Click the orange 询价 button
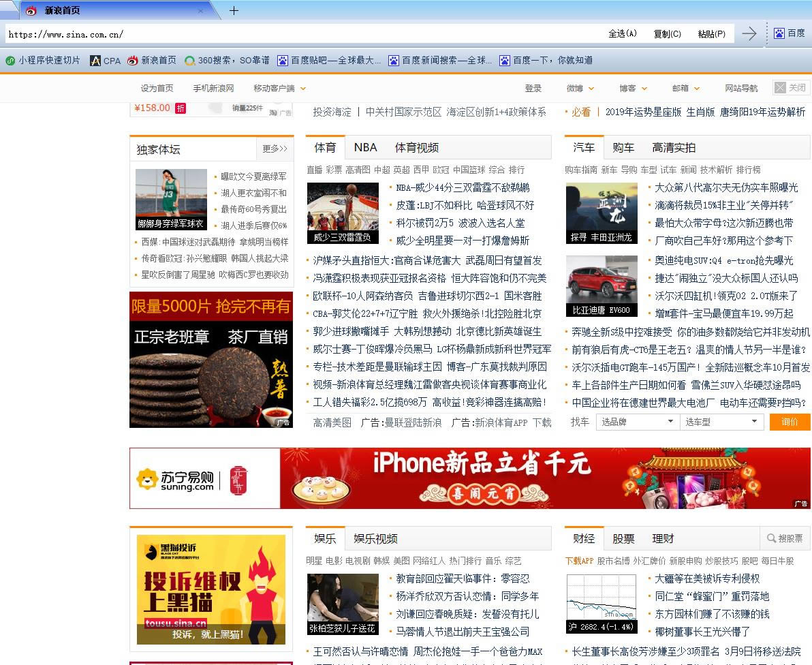The image size is (812, 665). (x=790, y=422)
